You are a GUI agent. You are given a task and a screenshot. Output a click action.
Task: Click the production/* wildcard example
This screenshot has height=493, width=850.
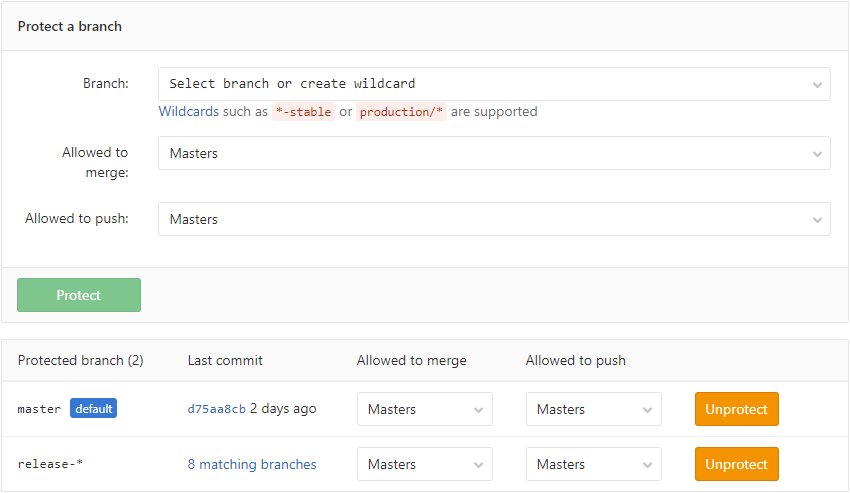[x=401, y=112]
